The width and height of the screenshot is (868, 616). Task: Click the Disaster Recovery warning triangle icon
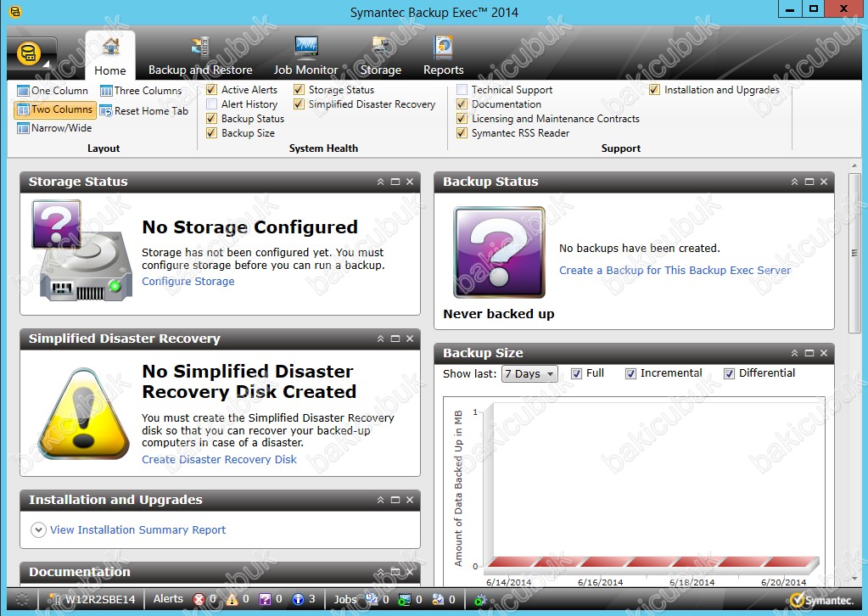coord(83,414)
